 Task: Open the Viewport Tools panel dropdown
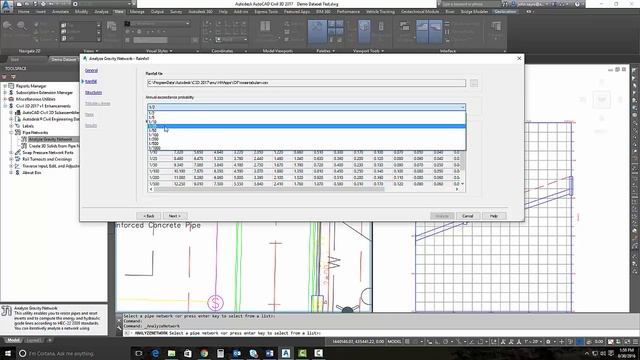tap(368, 51)
